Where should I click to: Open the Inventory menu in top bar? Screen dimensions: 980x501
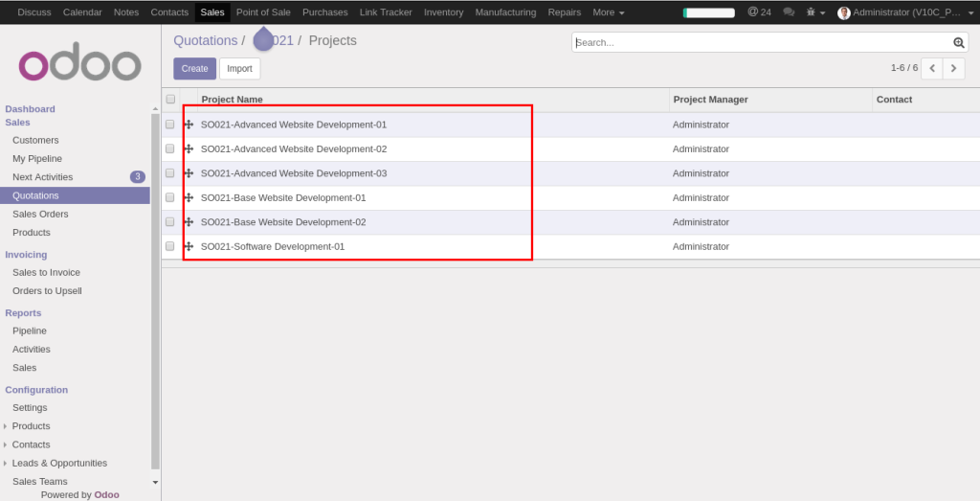click(443, 12)
